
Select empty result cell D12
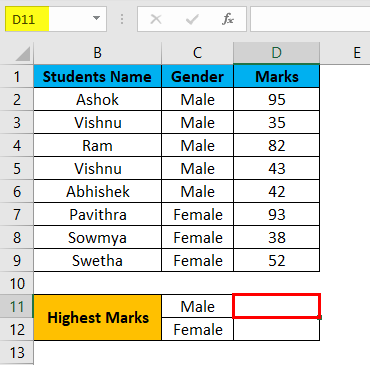(x=276, y=329)
